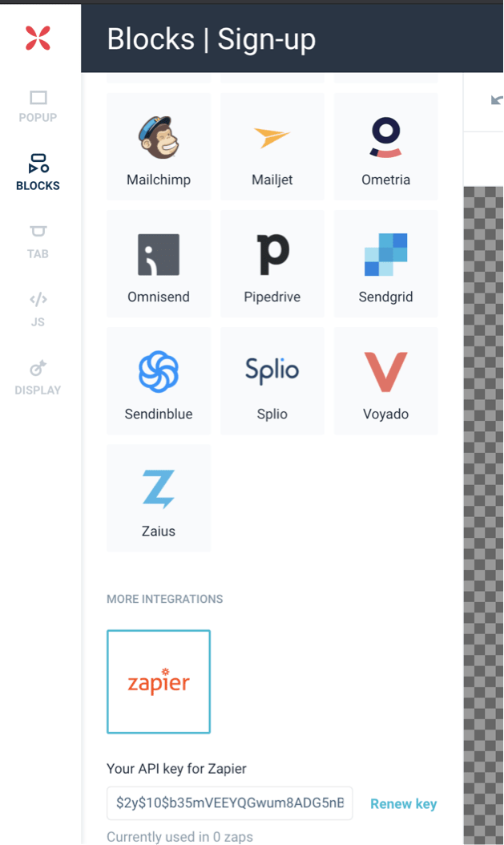Pick the Ometria integration tile
The width and height of the screenshot is (504, 845).
[386, 147]
